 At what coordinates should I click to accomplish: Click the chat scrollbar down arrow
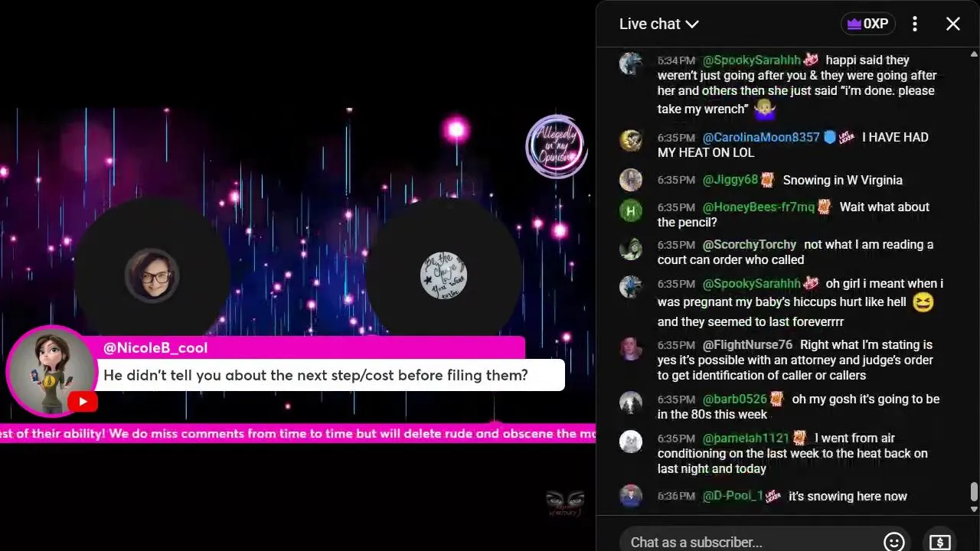point(974,509)
